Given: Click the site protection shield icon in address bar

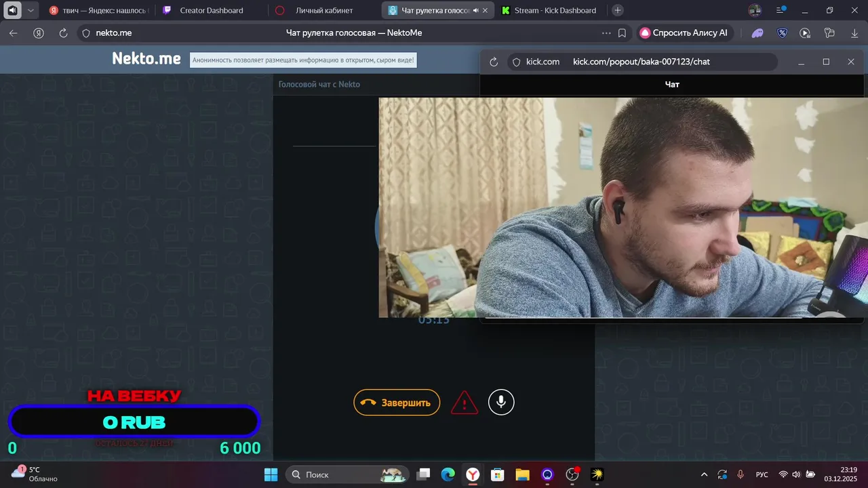Looking at the screenshot, I should pyautogui.click(x=85, y=33).
